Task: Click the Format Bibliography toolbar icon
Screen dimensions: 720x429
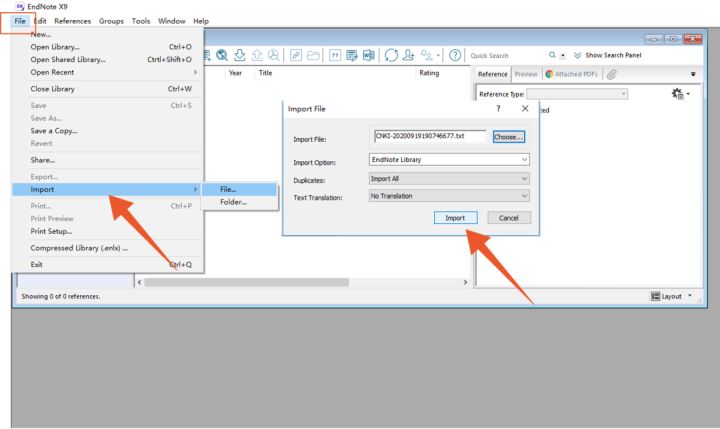Action: click(x=352, y=55)
